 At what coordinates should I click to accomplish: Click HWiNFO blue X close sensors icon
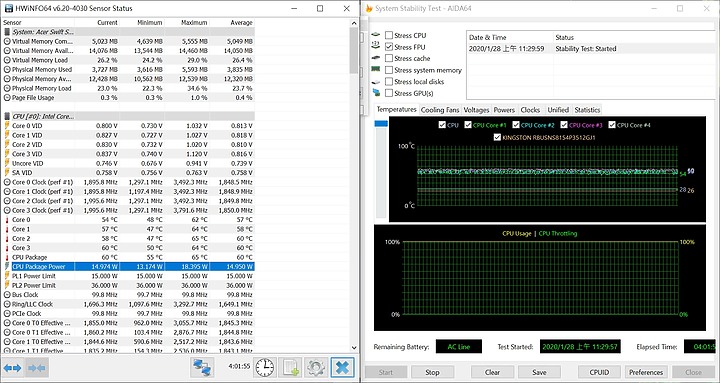tap(343, 368)
